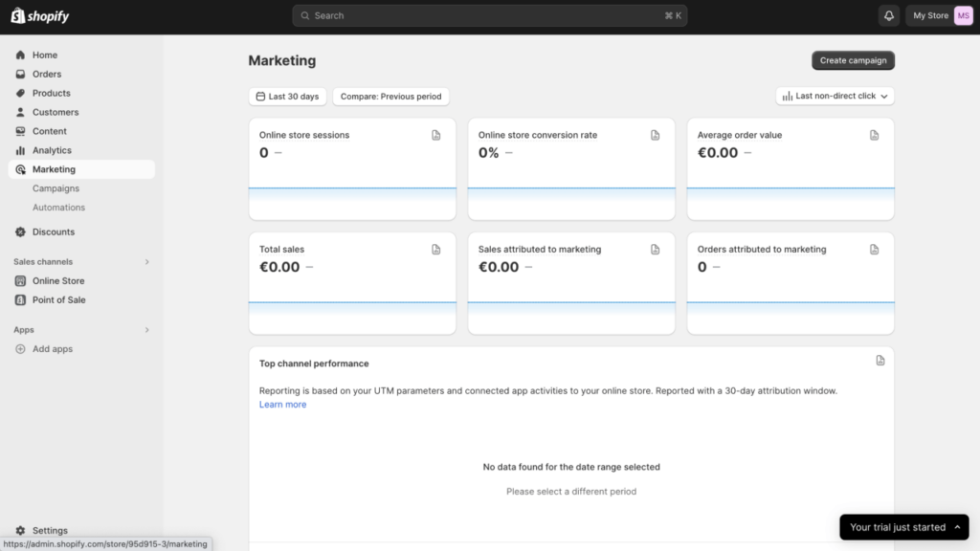This screenshot has height=551, width=980.
Task: Click the report icon on Total sales card
Action: [x=436, y=249]
